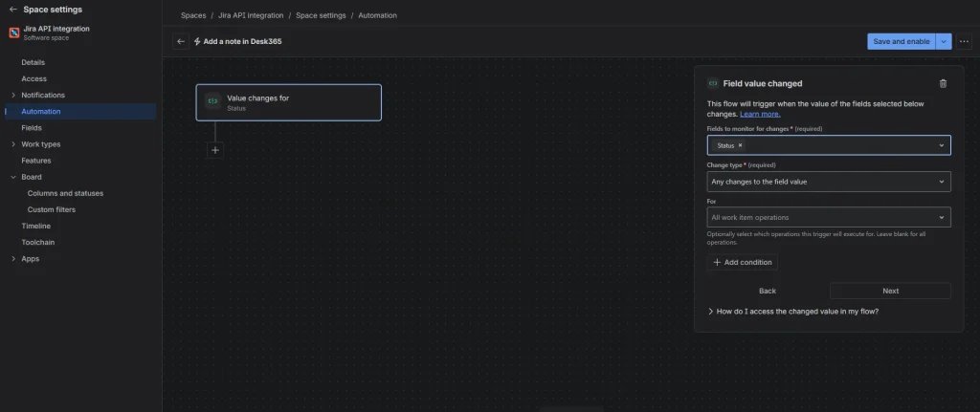Open Timeline in the sidebar
This screenshot has width=980, height=412.
point(35,226)
